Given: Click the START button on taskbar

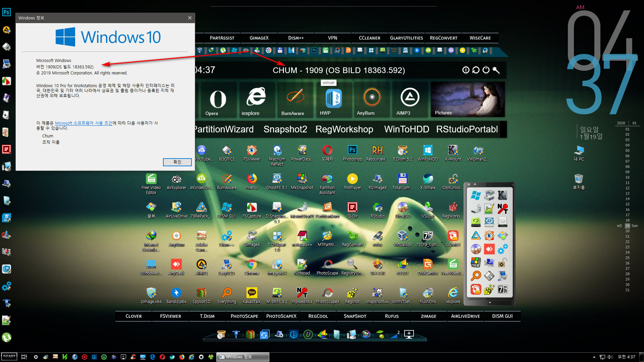Looking at the screenshot, I should (9, 357).
